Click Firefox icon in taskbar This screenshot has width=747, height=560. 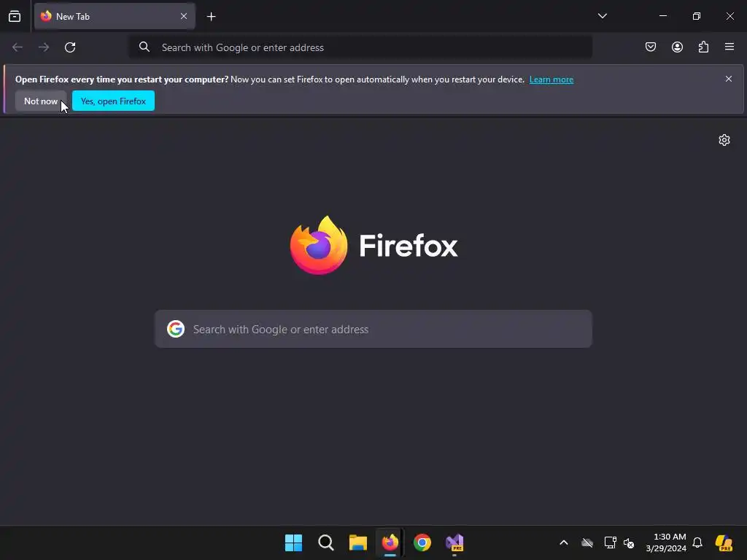tap(390, 542)
